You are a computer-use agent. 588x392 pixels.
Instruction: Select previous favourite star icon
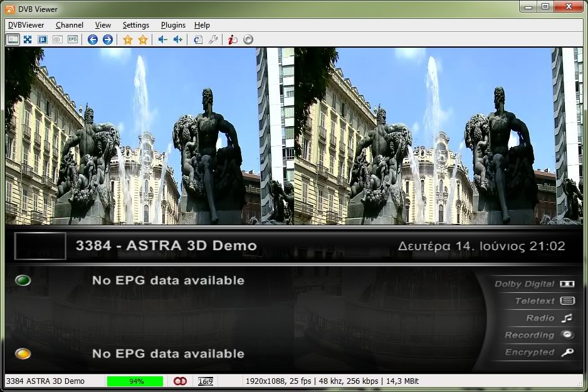[127, 40]
